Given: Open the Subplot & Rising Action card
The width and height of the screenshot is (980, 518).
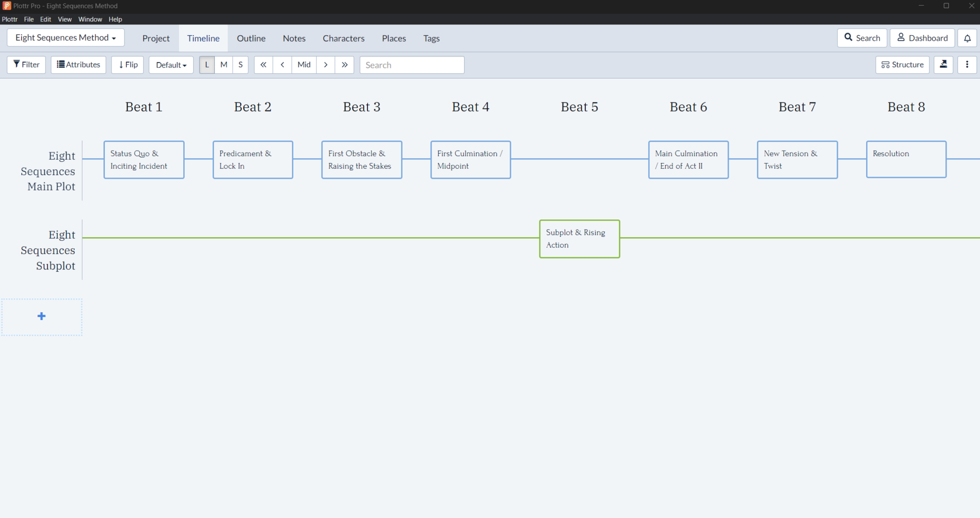Looking at the screenshot, I should pos(579,239).
